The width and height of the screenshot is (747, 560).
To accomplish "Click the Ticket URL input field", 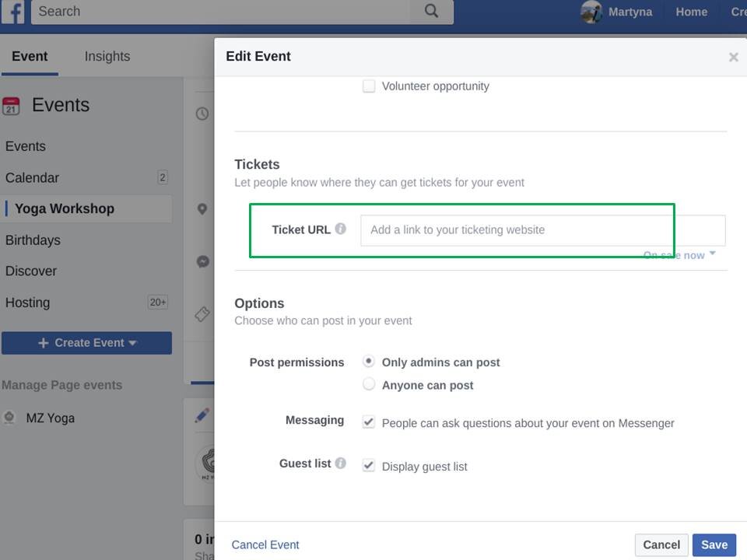I will 542,230.
